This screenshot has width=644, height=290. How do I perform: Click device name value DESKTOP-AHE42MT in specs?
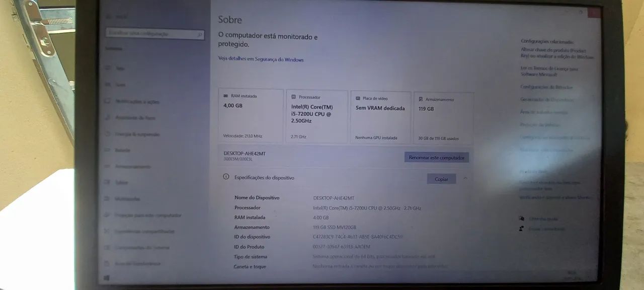coord(334,198)
